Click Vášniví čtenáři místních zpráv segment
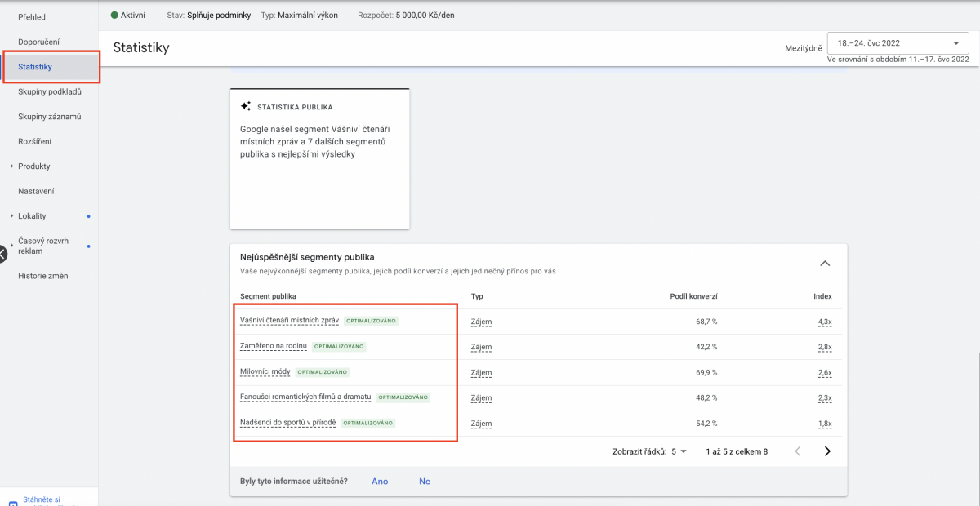 click(289, 321)
